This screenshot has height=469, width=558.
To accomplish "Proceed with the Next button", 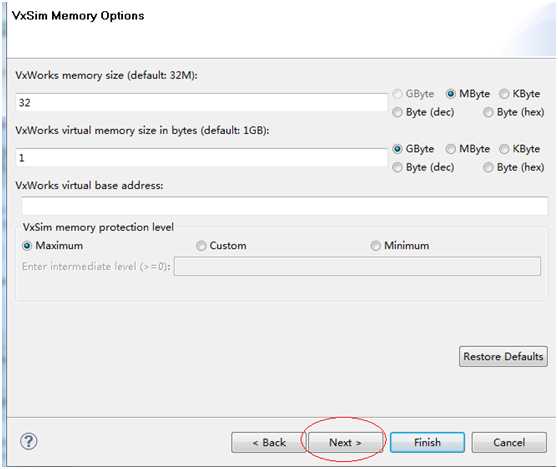I will 345,443.
